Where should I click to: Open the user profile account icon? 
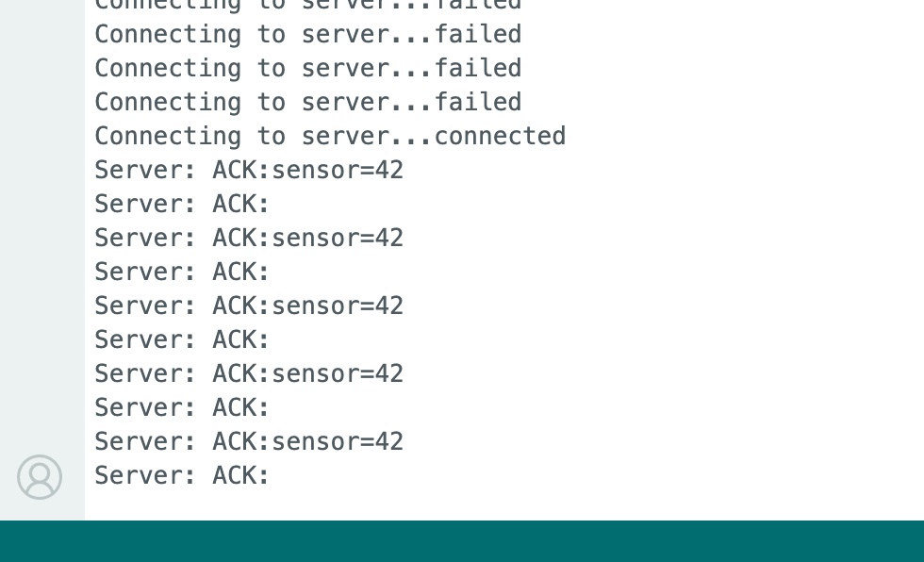[40, 477]
